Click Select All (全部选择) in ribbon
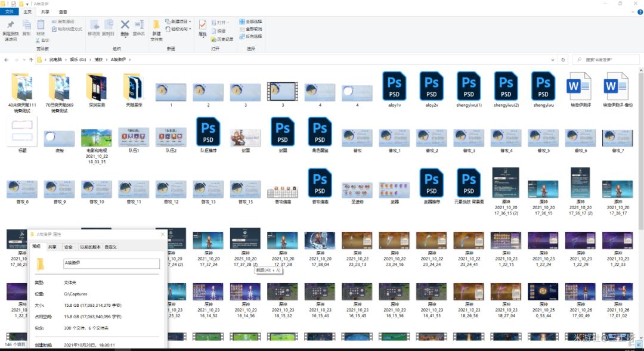Screen dimensions: 644x351 250,21
